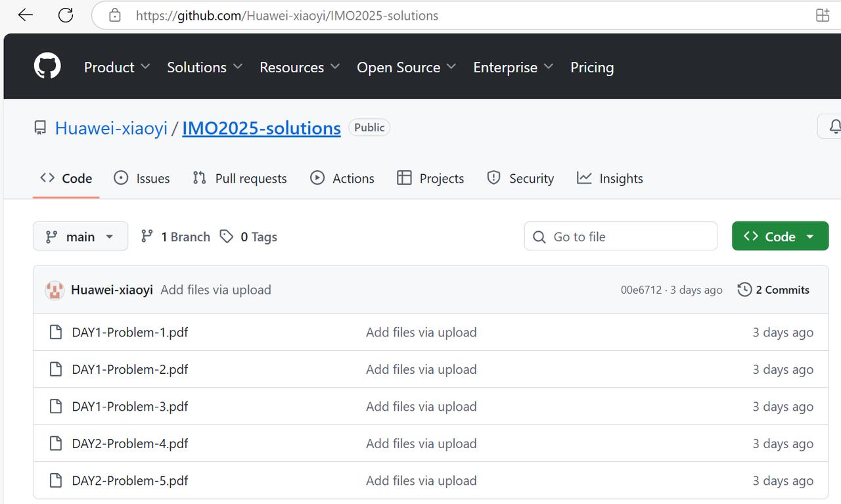Expand the Solutions menu
Image resolution: width=841 pixels, height=504 pixels.
pyautogui.click(x=205, y=67)
